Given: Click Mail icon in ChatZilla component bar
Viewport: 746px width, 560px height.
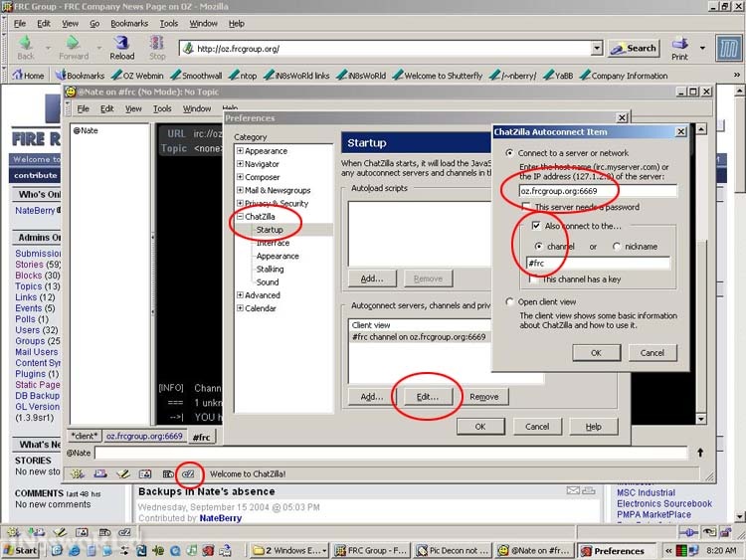Looking at the screenshot, I should (99, 473).
